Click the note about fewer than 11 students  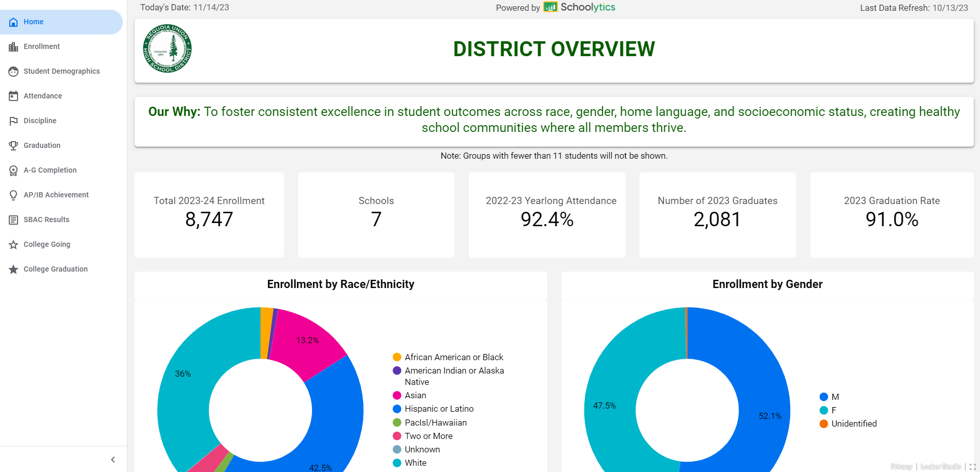click(x=554, y=156)
